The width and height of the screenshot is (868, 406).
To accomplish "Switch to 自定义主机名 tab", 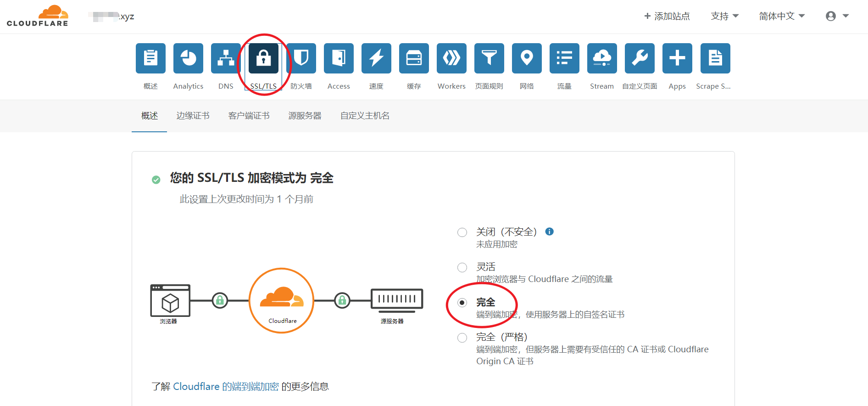I will click(365, 116).
